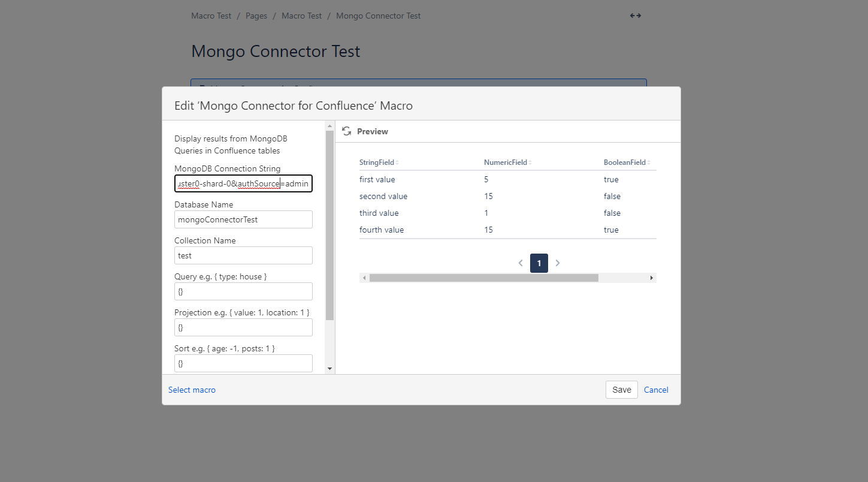Click the Query input field

[243, 291]
